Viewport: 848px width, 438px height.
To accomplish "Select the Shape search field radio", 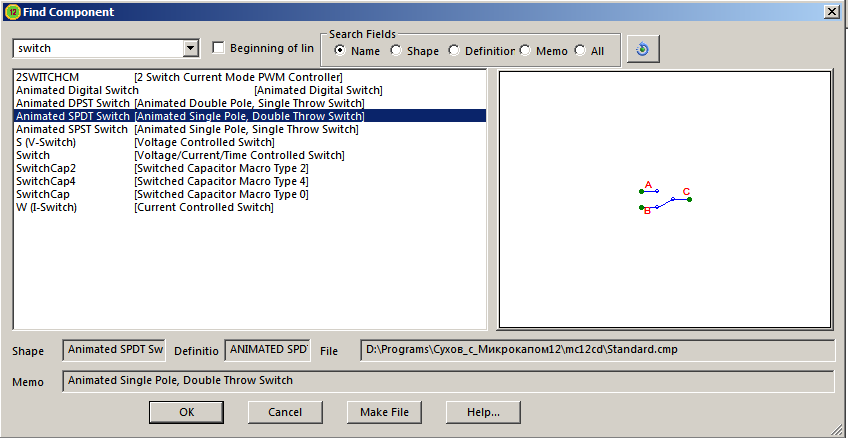I will click(x=396, y=51).
